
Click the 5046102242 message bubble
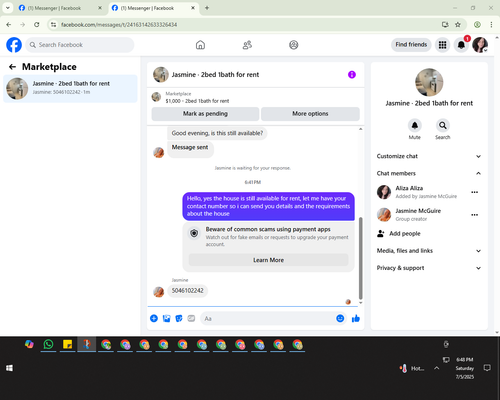pyautogui.click(x=188, y=291)
